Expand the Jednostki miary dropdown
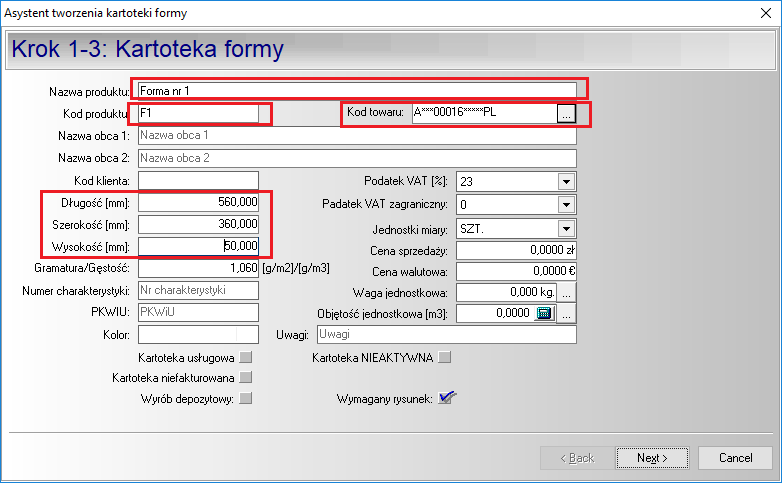This screenshot has width=782, height=483. click(566, 228)
